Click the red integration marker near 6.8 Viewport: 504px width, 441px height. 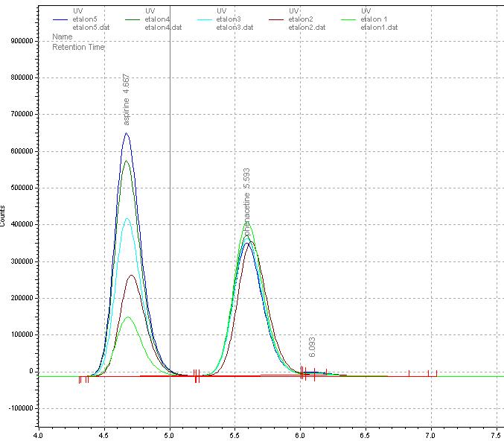(x=409, y=373)
